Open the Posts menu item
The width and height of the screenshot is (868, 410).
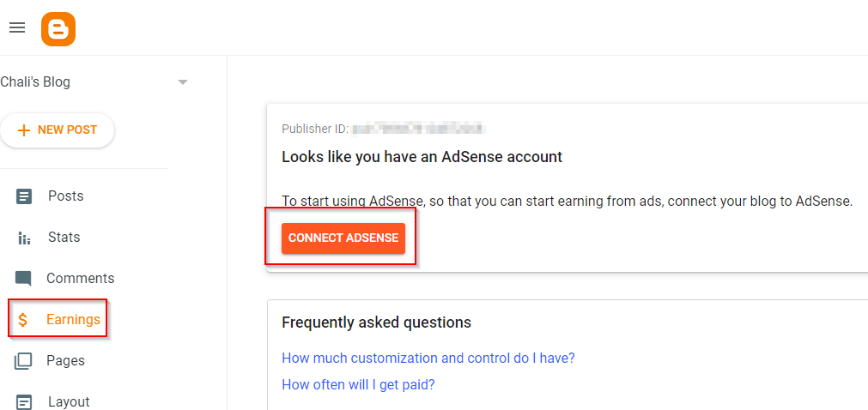point(66,196)
